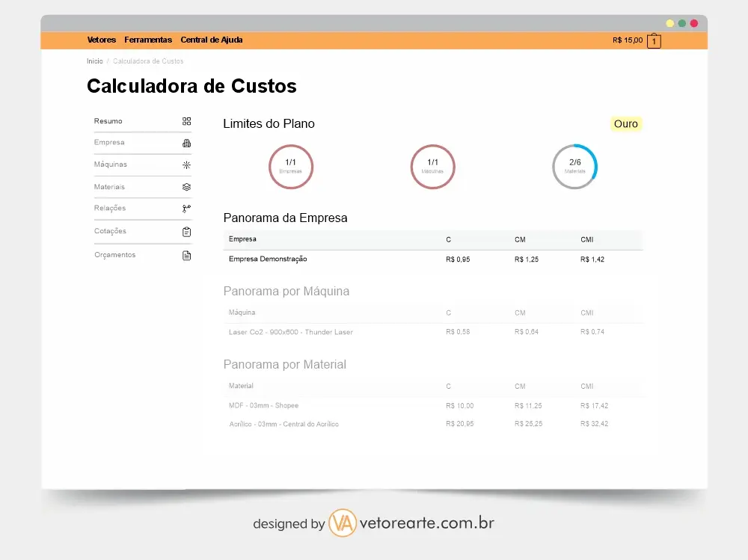Click the Cotações clipboard icon

click(186, 232)
